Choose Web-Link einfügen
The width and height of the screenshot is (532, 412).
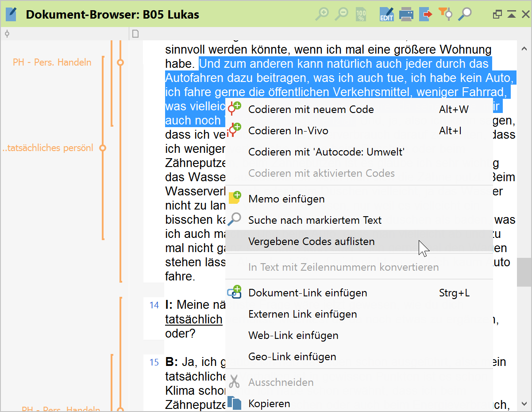pyautogui.click(x=359, y=335)
